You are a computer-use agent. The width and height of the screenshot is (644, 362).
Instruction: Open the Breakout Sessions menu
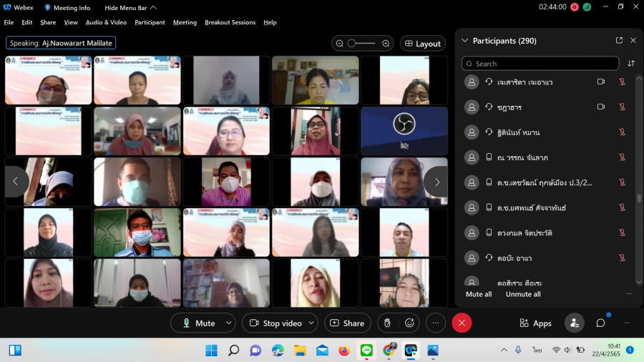click(230, 22)
